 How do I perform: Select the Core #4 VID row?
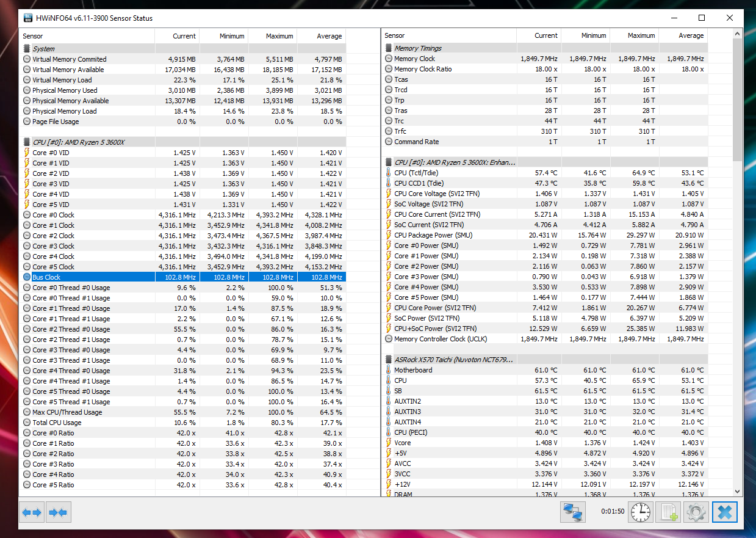(182, 194)
